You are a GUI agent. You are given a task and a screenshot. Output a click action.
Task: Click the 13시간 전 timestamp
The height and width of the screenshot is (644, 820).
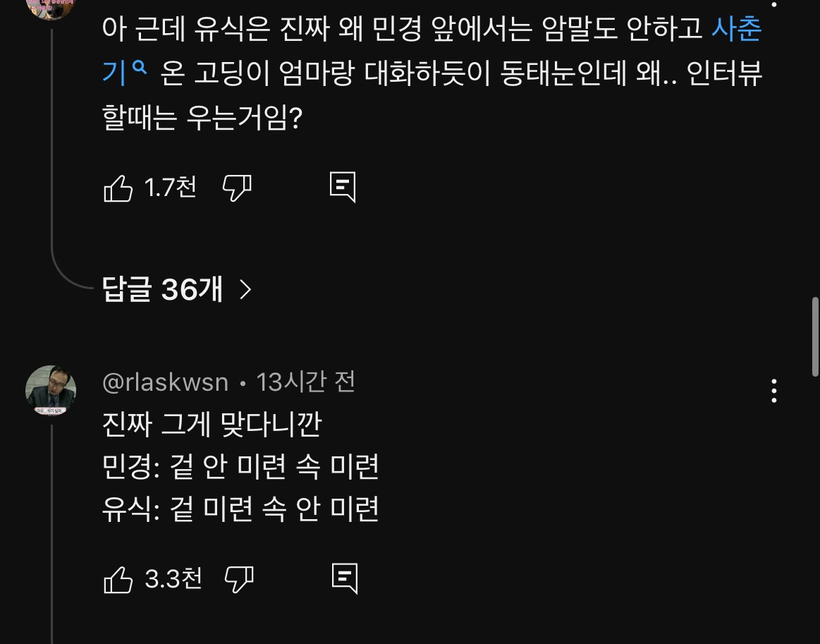tap(305, 382)
